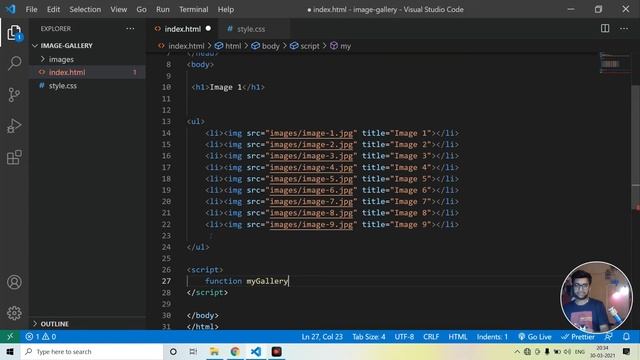Open Chrome from the taskbar
The image size is (640, 360).
[x=235, y=351]
